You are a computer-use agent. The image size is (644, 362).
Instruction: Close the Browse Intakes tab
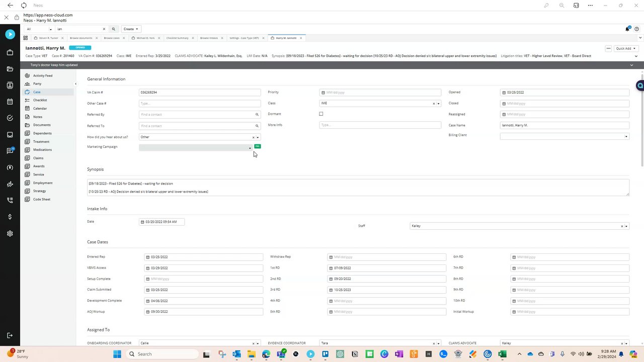click(221, 38)
